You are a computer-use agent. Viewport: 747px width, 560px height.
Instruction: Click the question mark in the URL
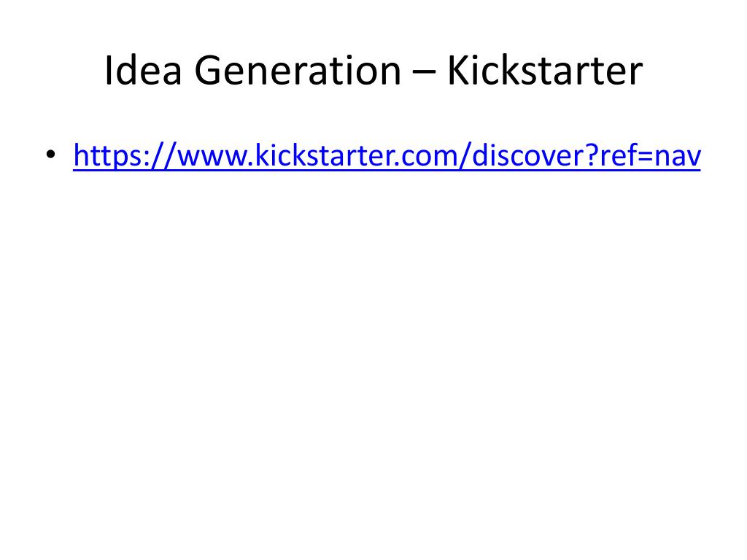[592, 156]
